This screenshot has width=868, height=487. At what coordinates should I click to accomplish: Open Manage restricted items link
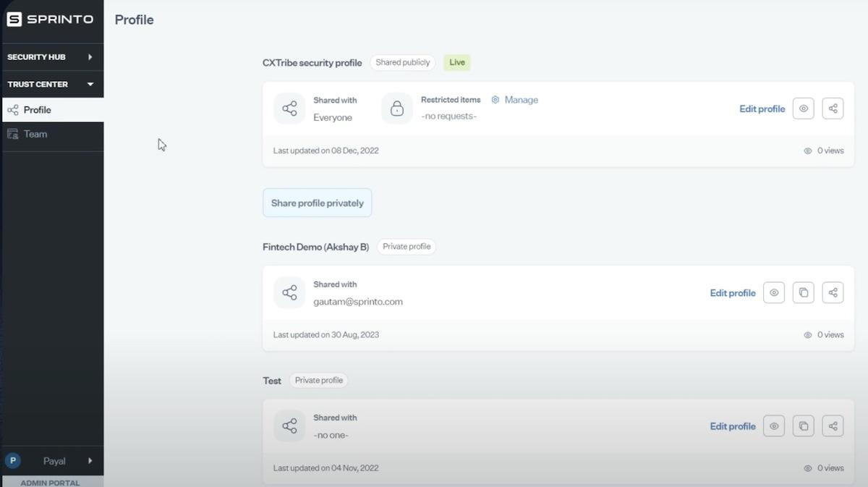click(x=521, y=100)
